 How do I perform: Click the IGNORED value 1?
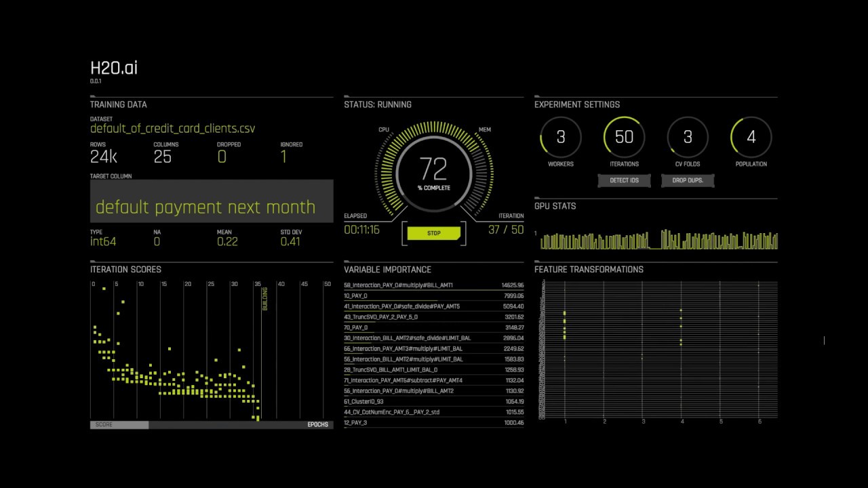pos(283,157)
